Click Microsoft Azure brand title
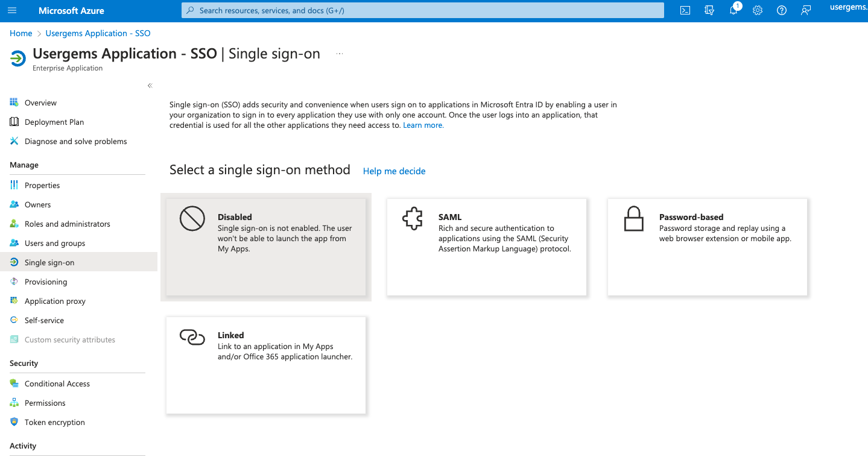 [x=71, y=10]
